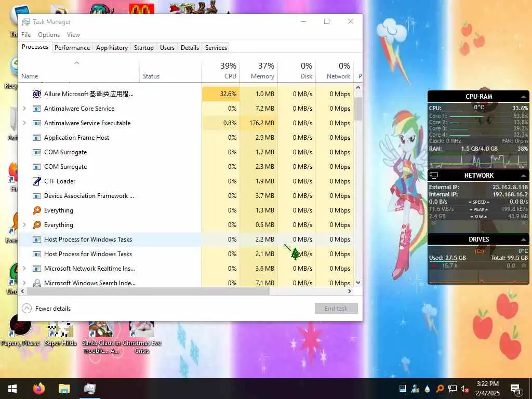Launch Firefox from the taskbar

[38, 389]
